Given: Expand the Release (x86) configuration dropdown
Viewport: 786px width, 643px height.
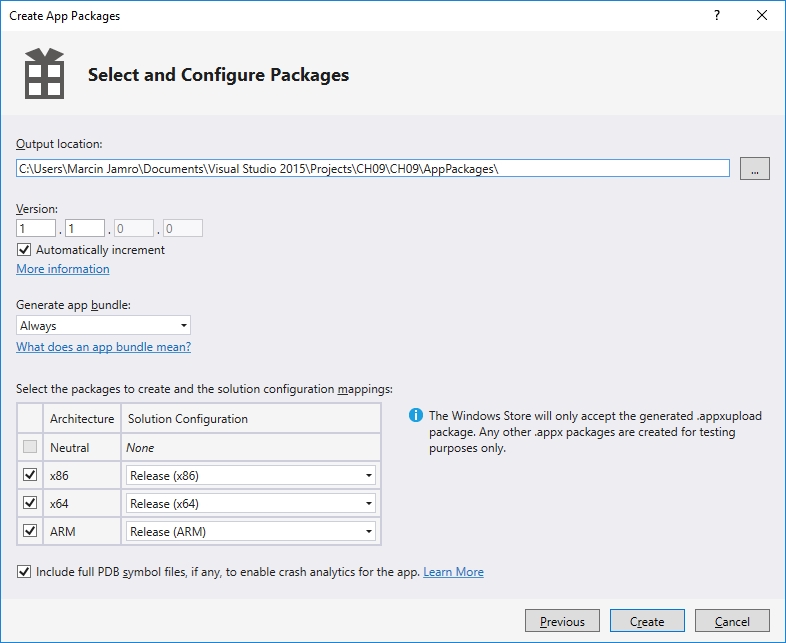Looking at the screenshot, I should click(x=250, y=476).
